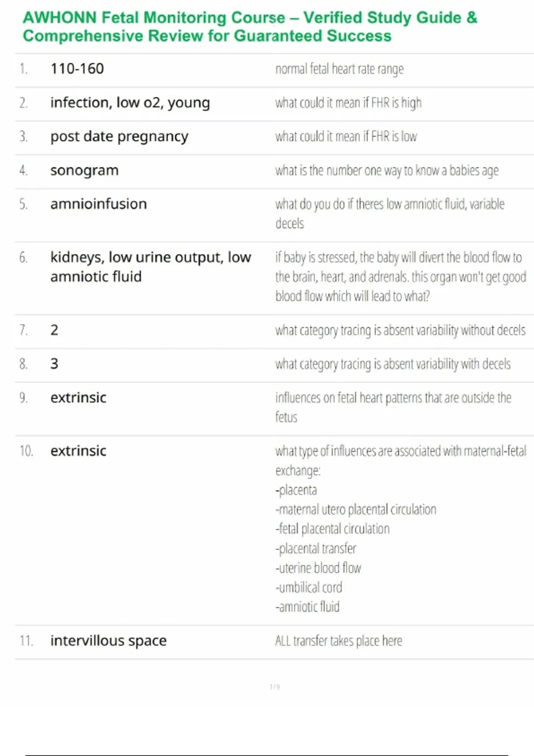The image size is (534, 756).
Task: Click the AWHONN Fetal Monitoring Course title
Action: pos(250,27)
